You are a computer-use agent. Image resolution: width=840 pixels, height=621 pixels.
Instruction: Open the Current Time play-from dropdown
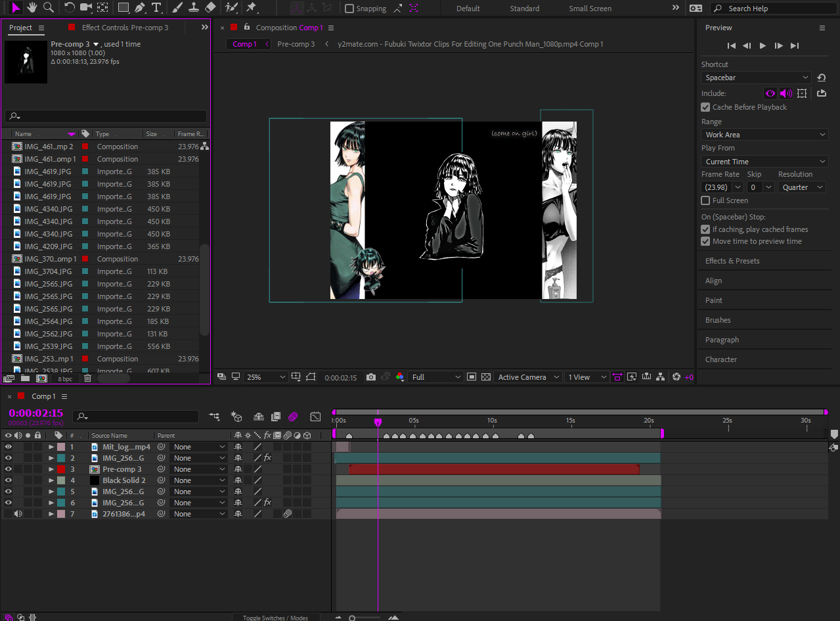point(764,162)
